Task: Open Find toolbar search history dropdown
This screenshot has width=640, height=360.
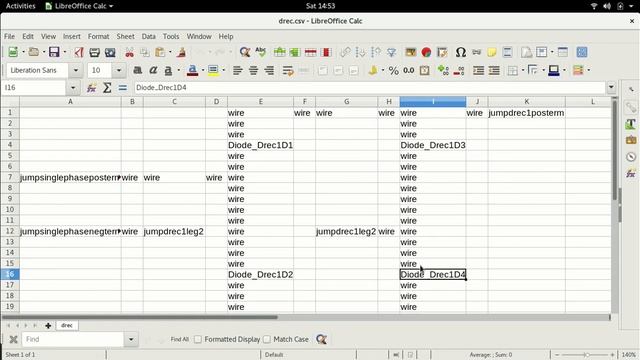Action: pos(131,339)
